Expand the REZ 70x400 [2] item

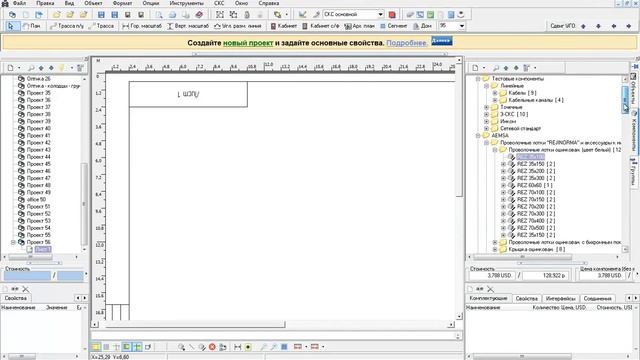point(503,221)
